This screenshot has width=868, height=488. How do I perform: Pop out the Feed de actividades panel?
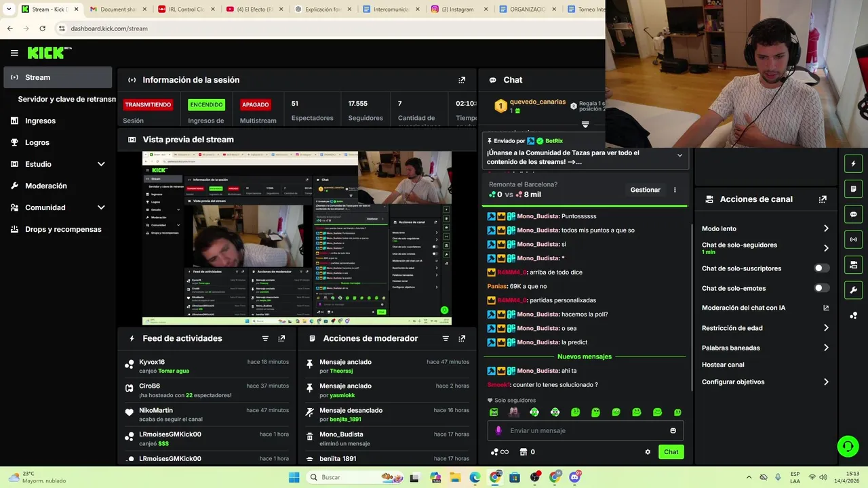click(281, 338)
